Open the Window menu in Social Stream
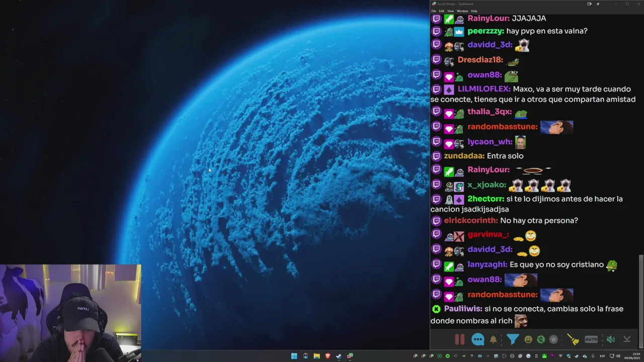This screenshot has height=362, width=644. point(462,11)
